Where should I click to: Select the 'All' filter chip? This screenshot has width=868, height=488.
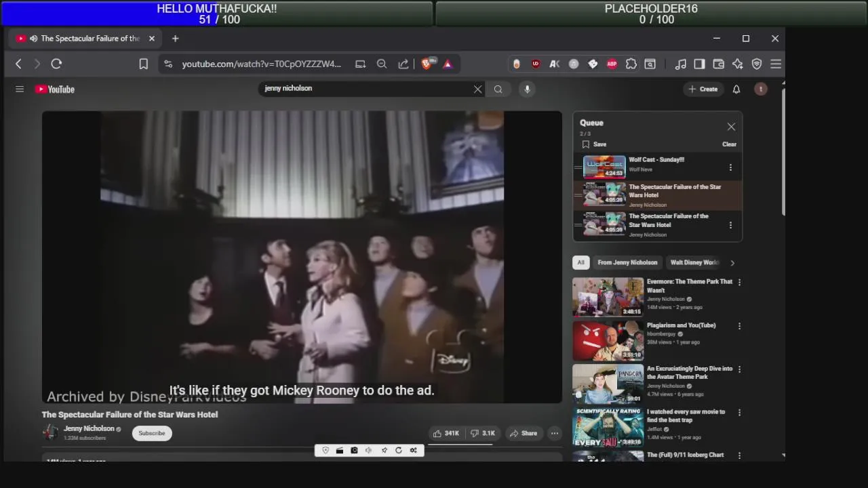(580, 262)
